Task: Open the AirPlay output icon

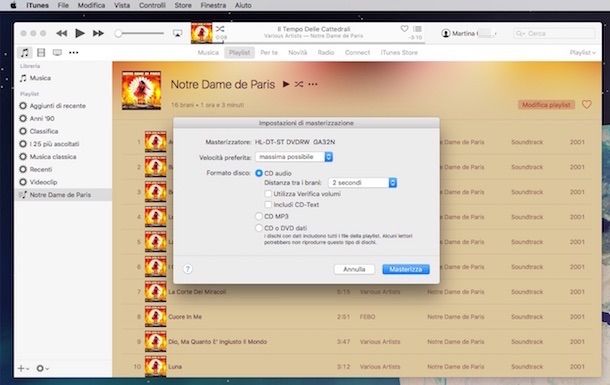Action: pyautogui.click(x=177, y=33)
